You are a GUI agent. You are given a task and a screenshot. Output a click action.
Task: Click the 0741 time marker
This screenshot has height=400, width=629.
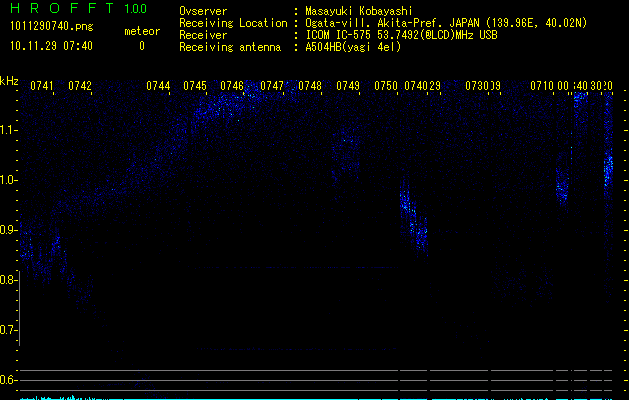click(x=42, y=86)
